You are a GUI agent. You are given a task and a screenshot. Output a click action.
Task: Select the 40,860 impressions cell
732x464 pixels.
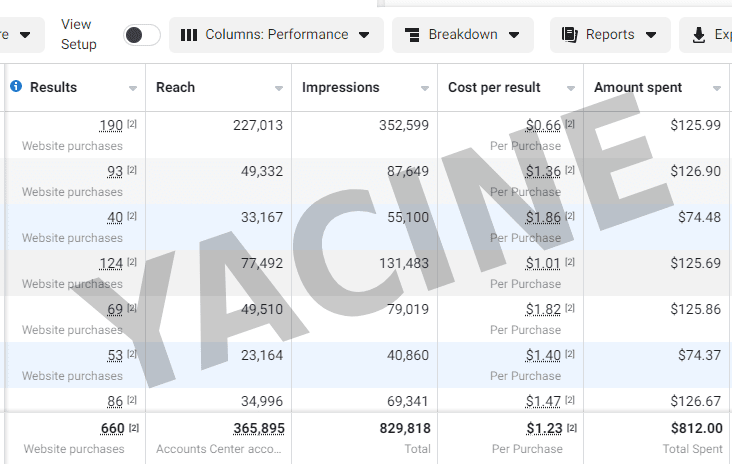point(408,355)
